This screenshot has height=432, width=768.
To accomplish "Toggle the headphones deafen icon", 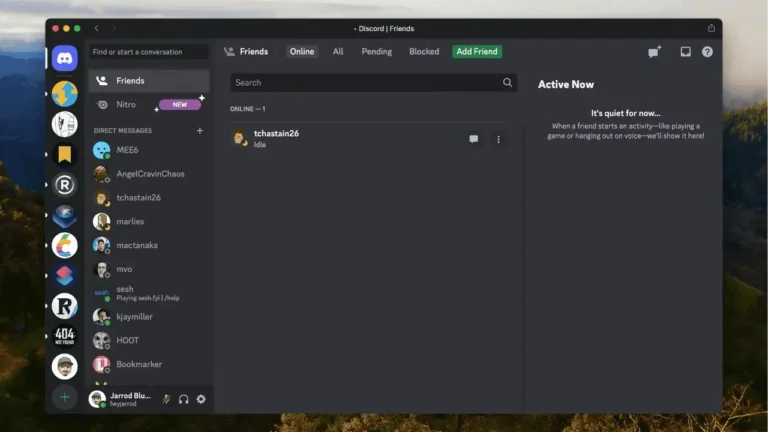I will (x=184, y=399).
